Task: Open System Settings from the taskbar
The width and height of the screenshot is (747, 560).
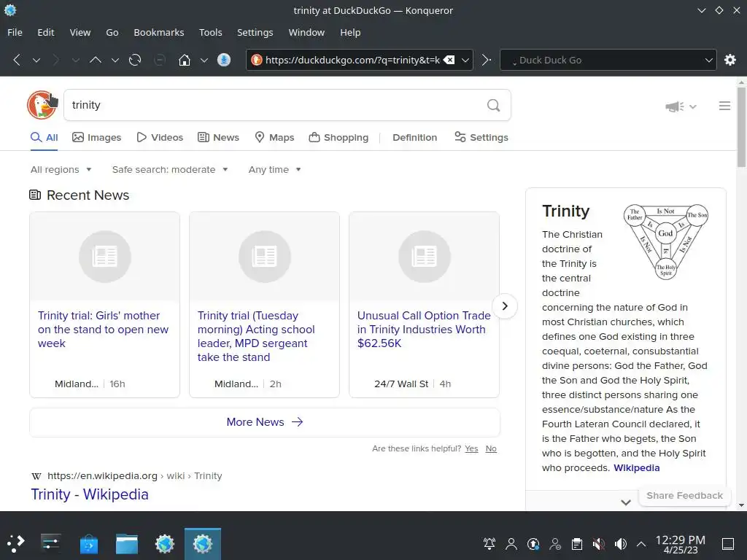Action: 50,542
